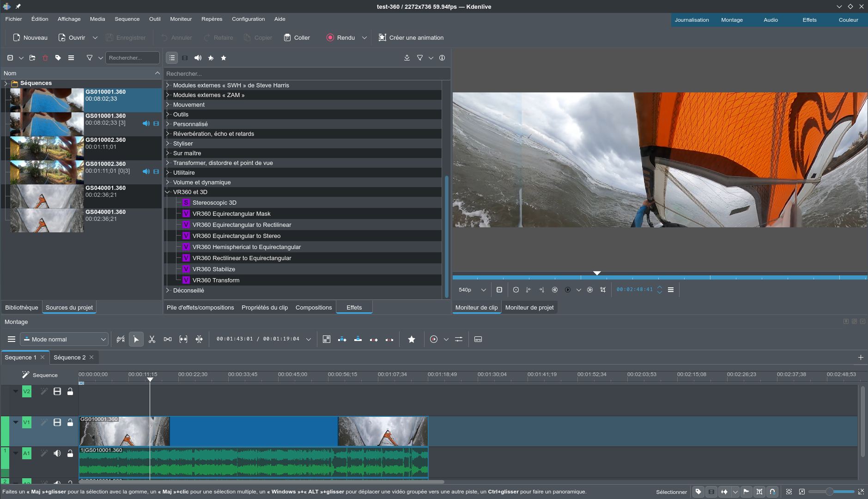Click the spacer tool icon
The height and width of the screenshot is (499, 868).
[168, 339]
